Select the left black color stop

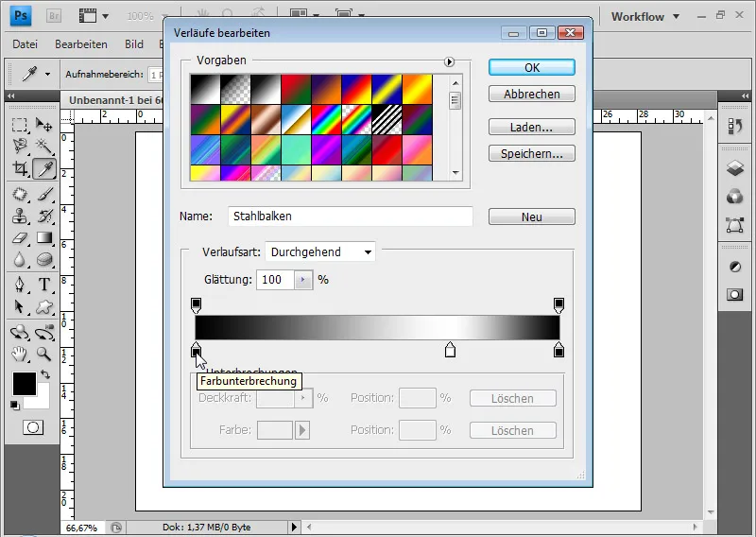[196, 350]
